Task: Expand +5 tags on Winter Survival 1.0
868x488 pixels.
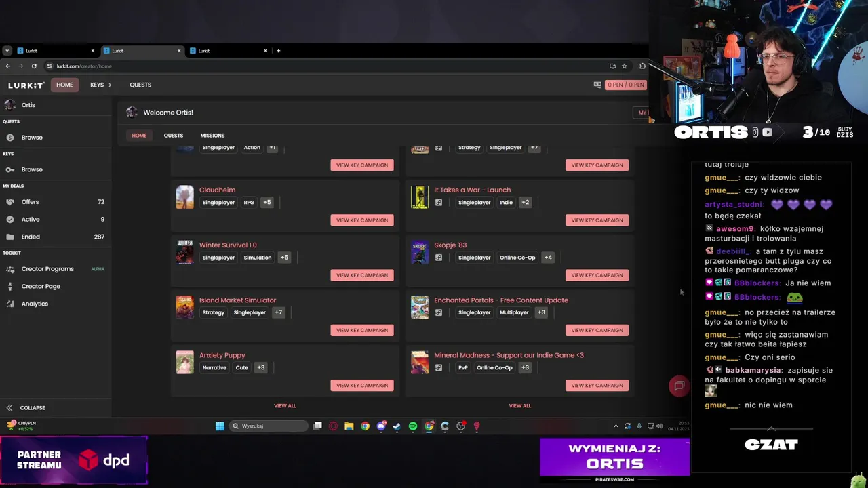Action: [284, 258]
